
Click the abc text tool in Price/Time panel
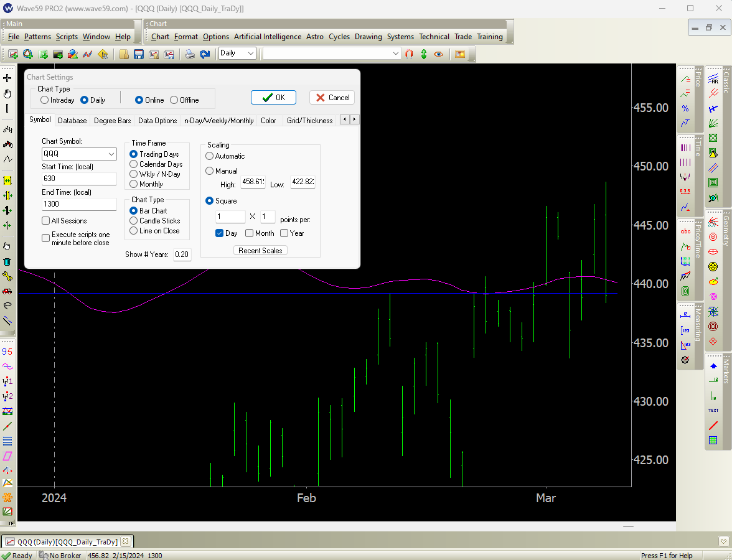tap(685, 231)
